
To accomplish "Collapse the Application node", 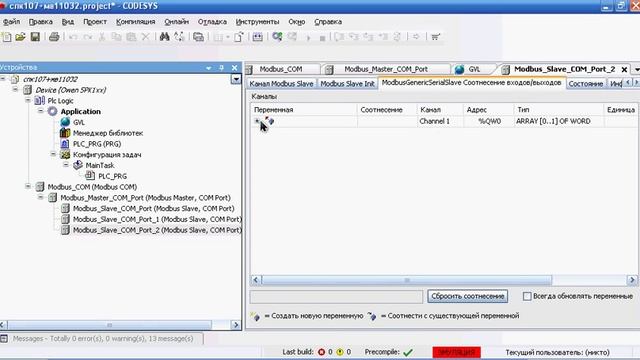I will (x=41, y=111).
